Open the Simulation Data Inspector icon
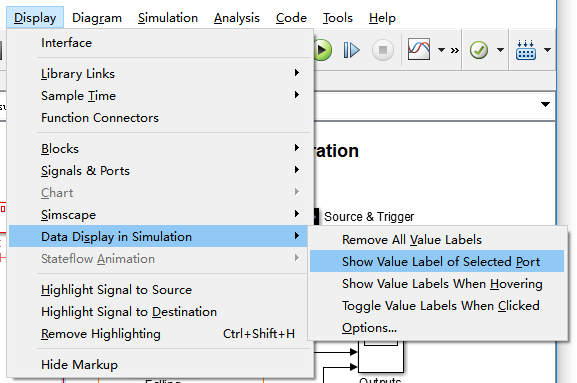 pos(419,49)
